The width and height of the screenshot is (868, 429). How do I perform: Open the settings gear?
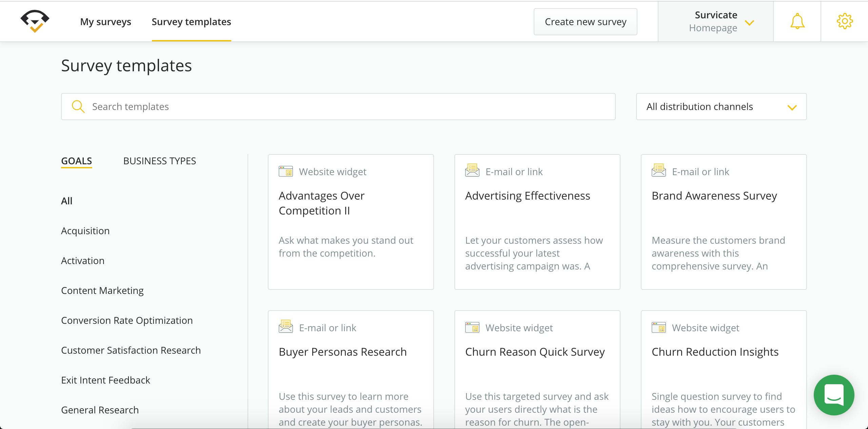845,21
